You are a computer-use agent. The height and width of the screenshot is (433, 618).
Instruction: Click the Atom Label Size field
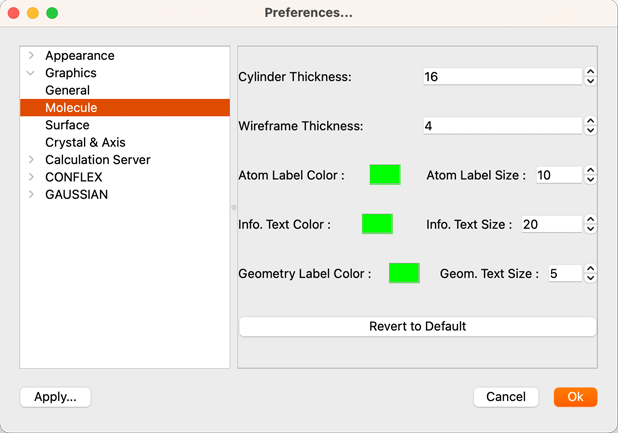point(558,175)
